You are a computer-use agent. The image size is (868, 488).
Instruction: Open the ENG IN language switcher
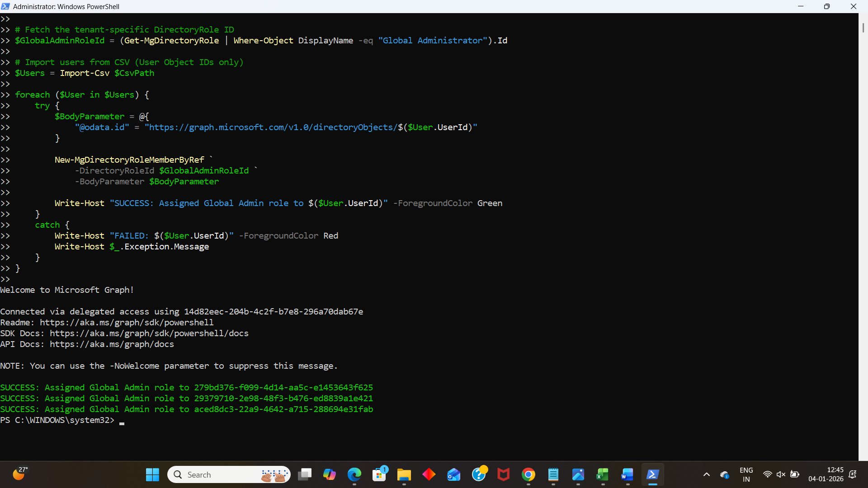point(746,474)
